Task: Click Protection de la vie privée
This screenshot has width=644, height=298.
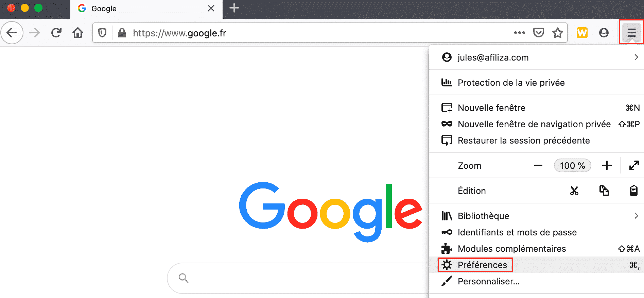Action: tap(511, 83)
